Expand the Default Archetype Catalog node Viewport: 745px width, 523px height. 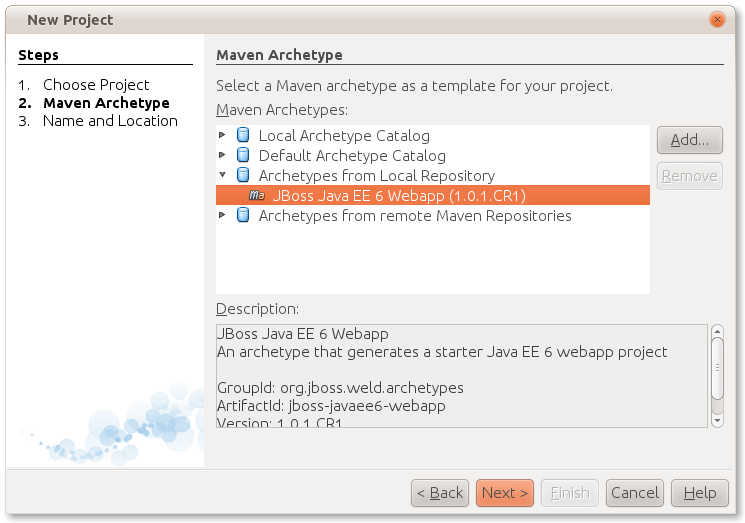click(x=222, y=155)
